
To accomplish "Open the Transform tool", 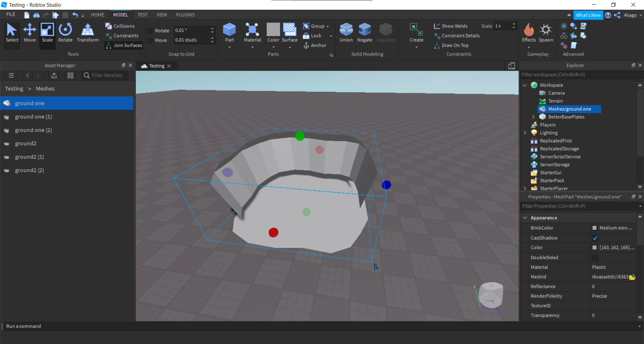I will point(88,33).
